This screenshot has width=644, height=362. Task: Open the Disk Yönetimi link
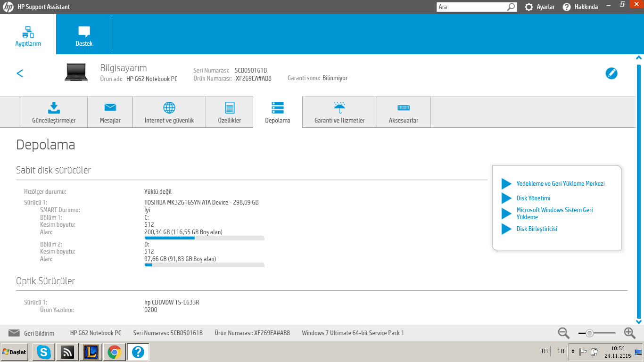pyautogui.click(x=533, y=198)
